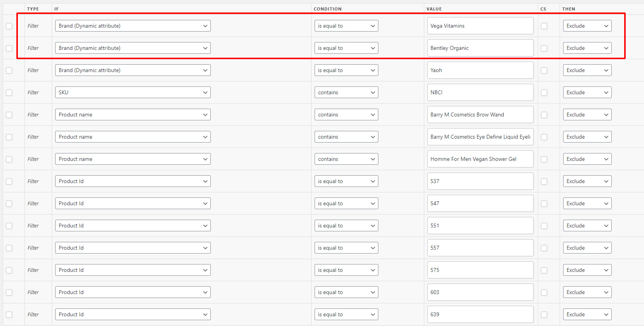Open condition dropdown for Barry M Brow Wand row
This screenshot has width=644, height=326.
tap(346, 115)
